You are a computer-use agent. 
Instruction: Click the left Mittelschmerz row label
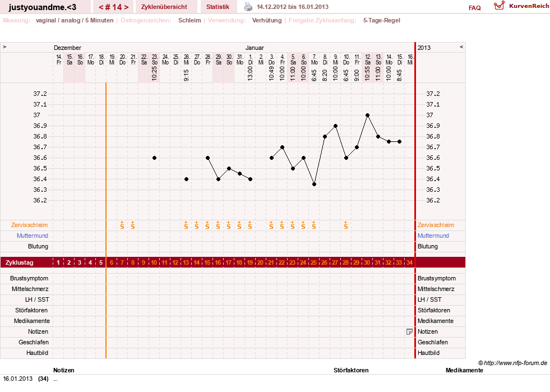(30, 289)
